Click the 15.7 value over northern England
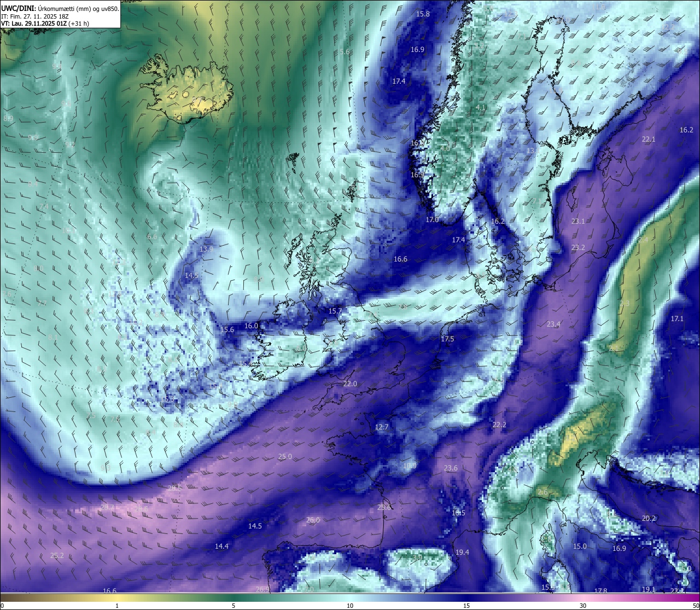 pyautogui.click(x=335, y=311)
